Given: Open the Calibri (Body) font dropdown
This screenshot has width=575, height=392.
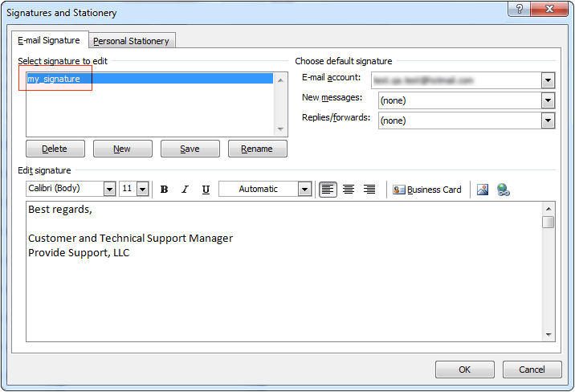Looking at the screenshot, I should pos(109,190).
